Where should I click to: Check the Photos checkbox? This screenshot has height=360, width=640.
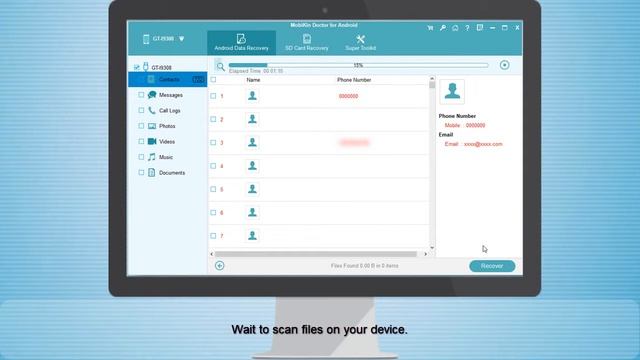pyautogui.click(x=141, y=126)
